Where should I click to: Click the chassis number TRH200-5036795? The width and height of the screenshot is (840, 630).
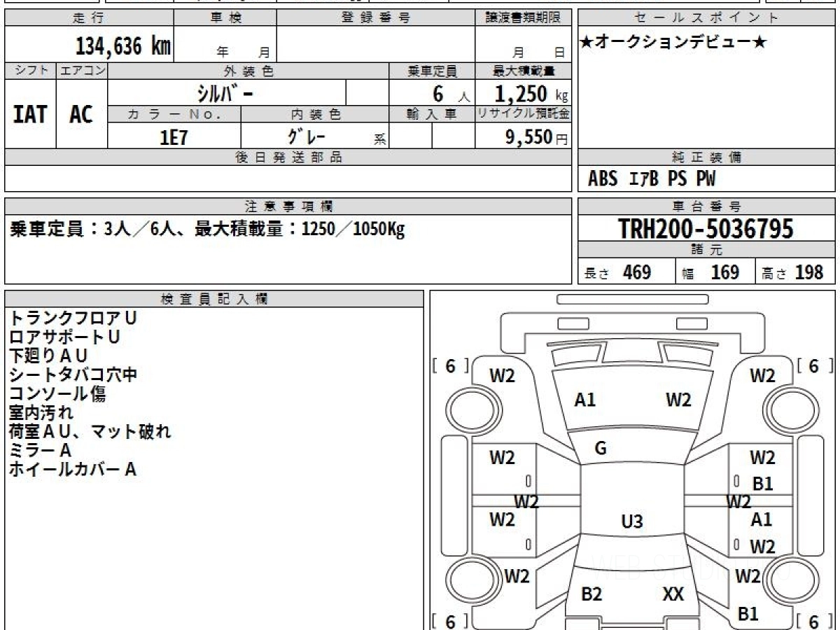[x=706, y=228]
